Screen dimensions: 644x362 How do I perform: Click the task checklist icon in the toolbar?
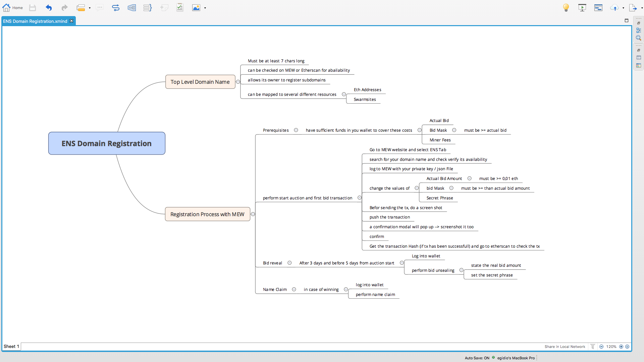tap(180, 7)
